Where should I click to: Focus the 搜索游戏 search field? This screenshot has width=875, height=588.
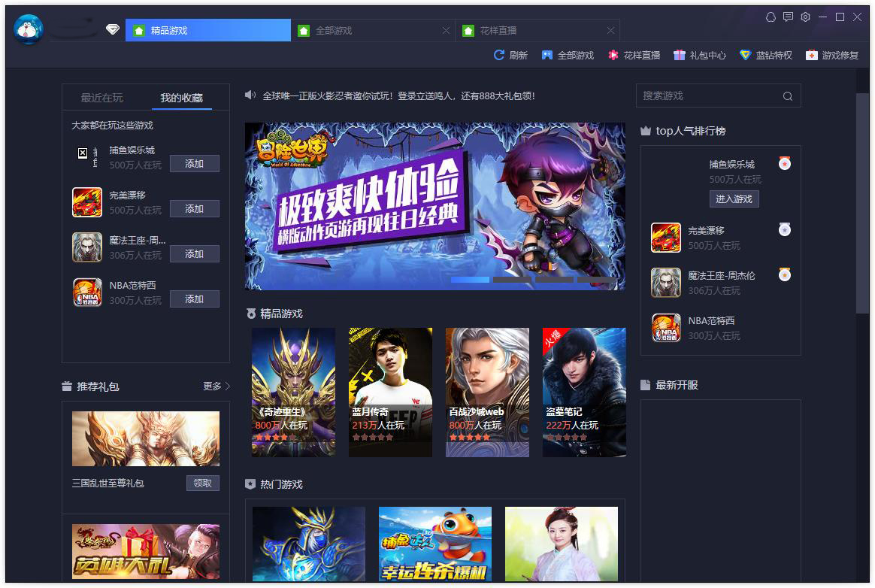click(718, 95)
